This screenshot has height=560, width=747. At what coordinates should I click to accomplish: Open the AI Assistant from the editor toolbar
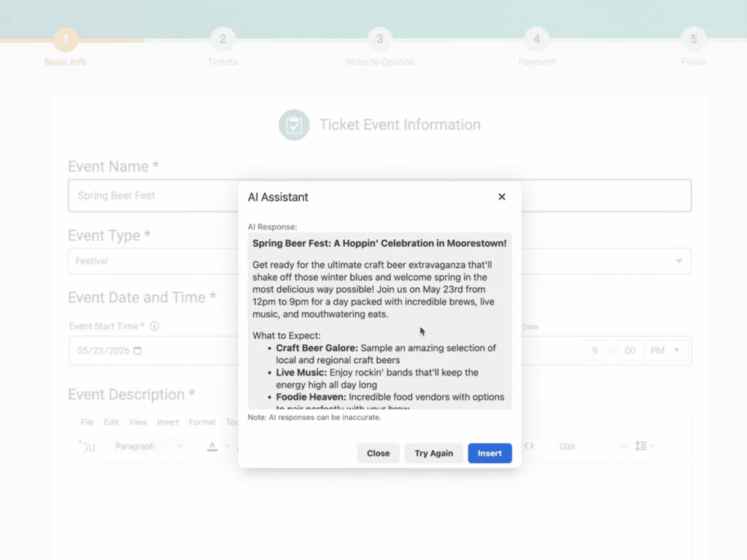pyautogui.click(x=88, y=446)
